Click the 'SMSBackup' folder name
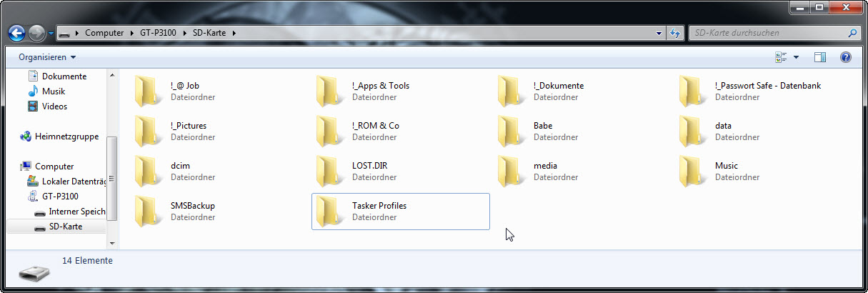The height and width of the screenshot is (293, 868). [193, 206]
